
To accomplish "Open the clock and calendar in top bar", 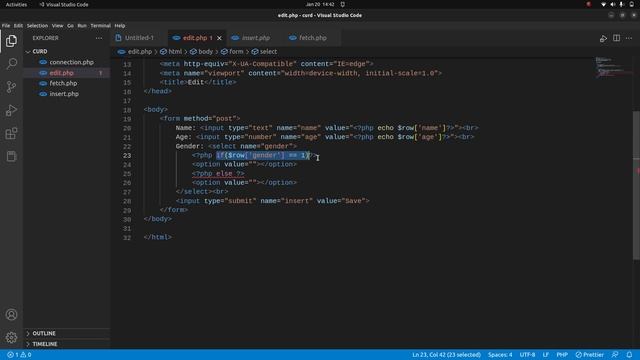I will click(320, 4).
